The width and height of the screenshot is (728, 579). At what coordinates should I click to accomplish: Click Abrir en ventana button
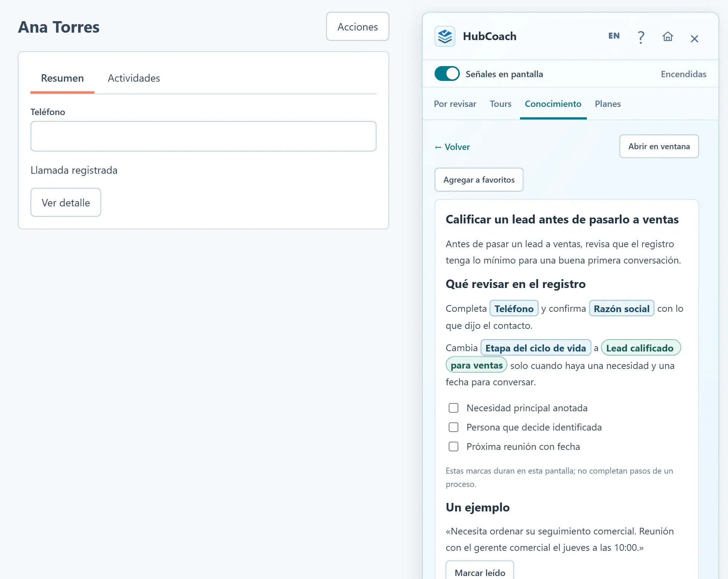pos(659,146)
